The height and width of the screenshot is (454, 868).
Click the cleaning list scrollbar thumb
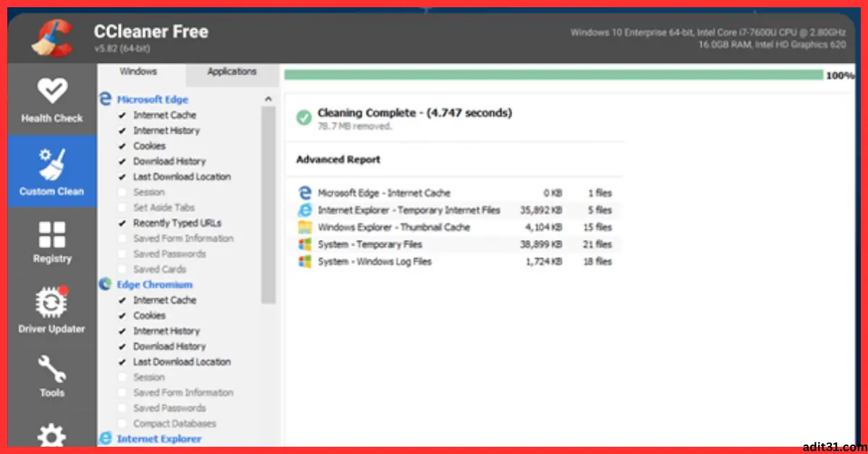click(x=268, y=205)
